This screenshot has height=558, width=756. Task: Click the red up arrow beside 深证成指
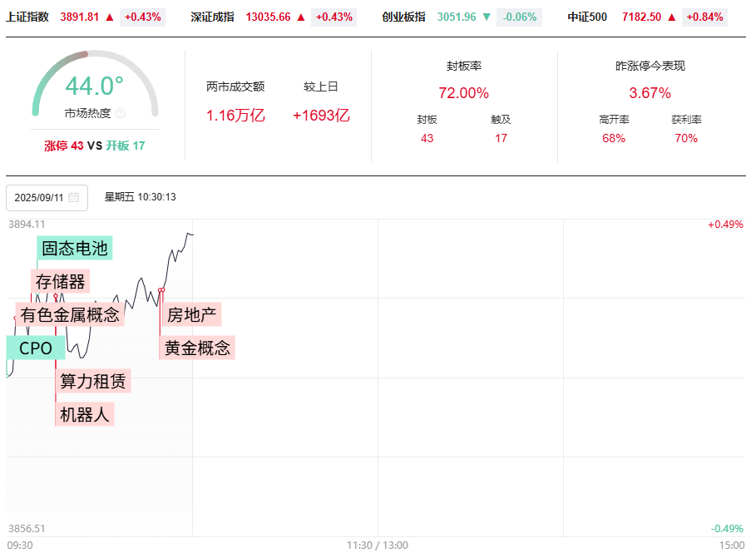tap(301, 17)
